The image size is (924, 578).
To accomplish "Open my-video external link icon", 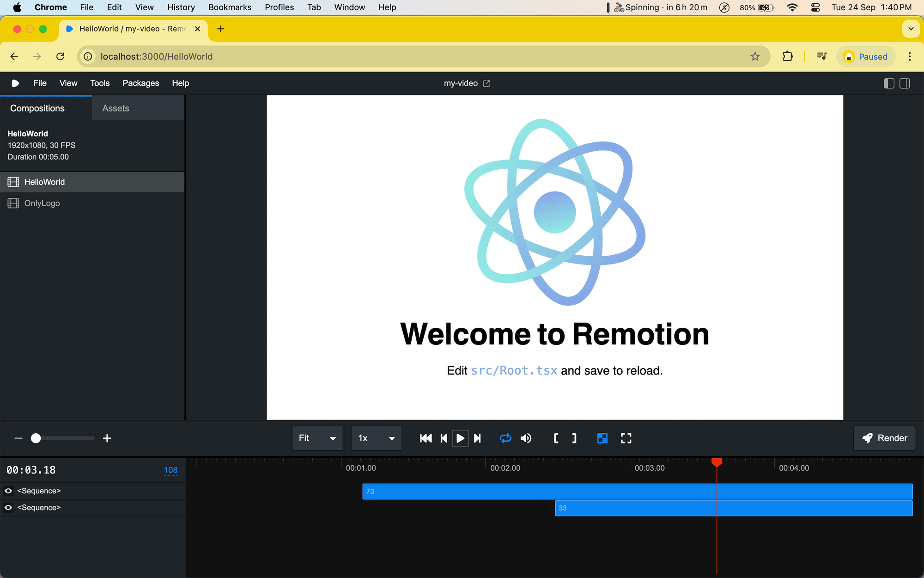I will (x=486, y=83).
